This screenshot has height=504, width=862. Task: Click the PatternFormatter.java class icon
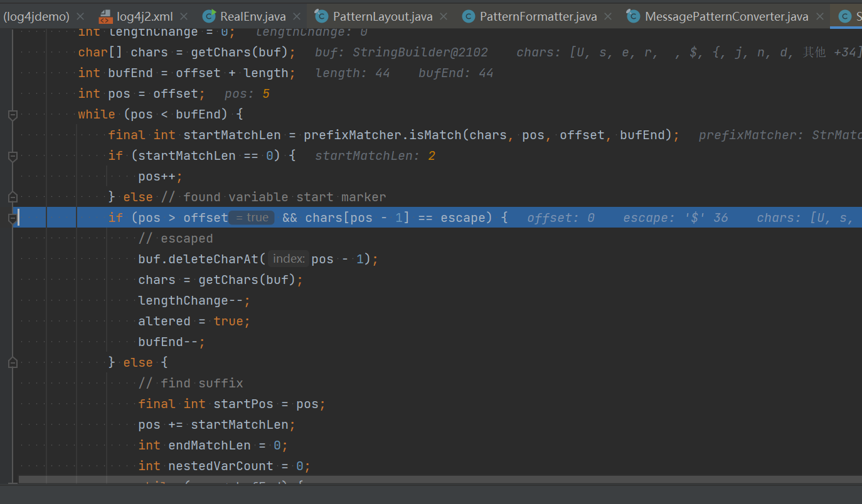click(x=469, y=16)
